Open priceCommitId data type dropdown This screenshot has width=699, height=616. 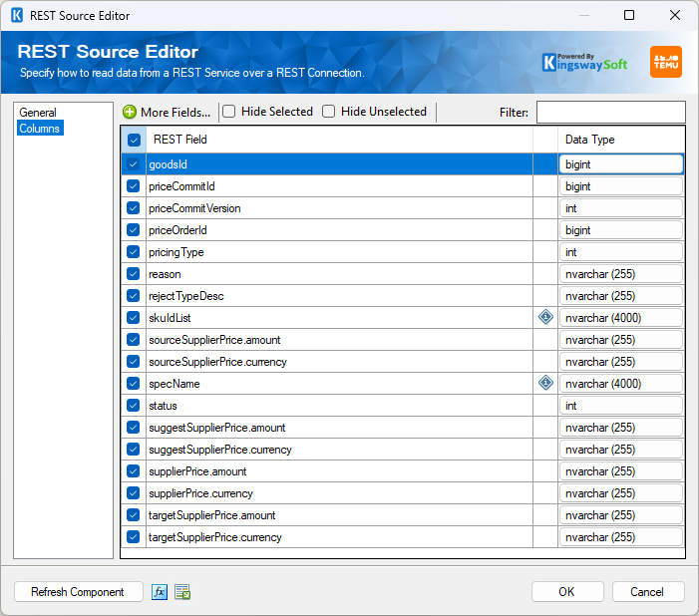point(621,185)
